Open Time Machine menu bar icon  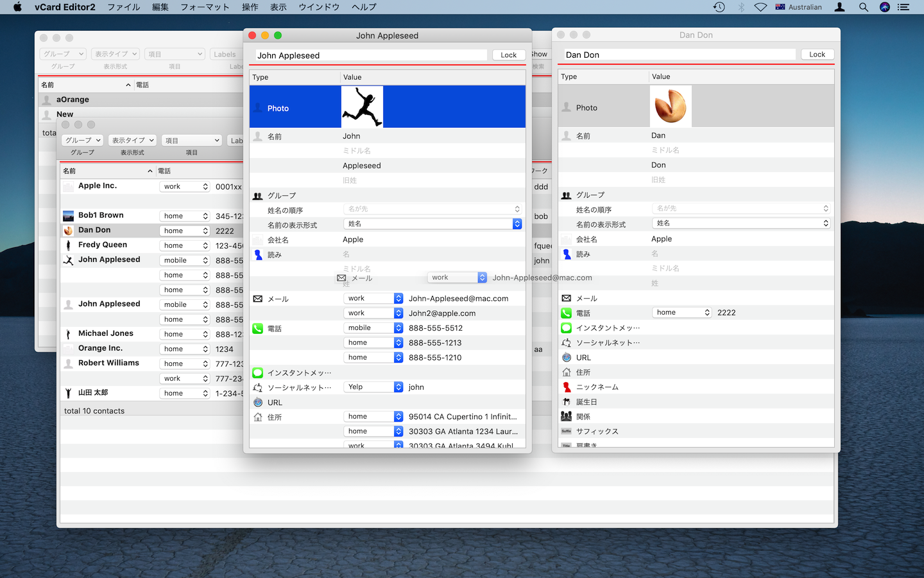719,7
